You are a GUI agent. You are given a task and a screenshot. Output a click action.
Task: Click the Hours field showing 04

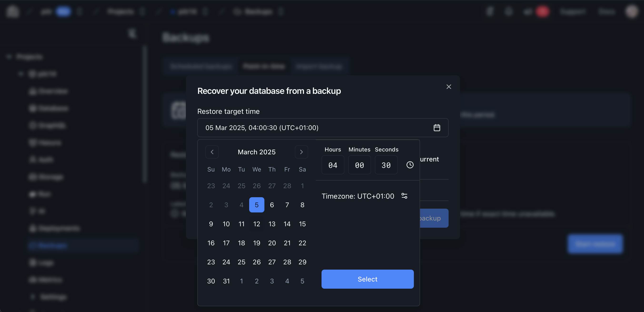point(333,165)
